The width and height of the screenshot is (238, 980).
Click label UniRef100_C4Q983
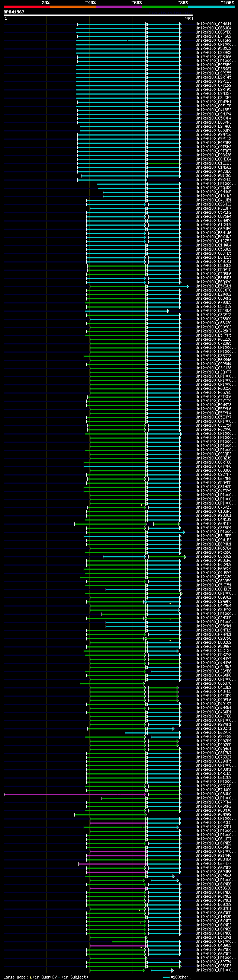click(213, 945)
